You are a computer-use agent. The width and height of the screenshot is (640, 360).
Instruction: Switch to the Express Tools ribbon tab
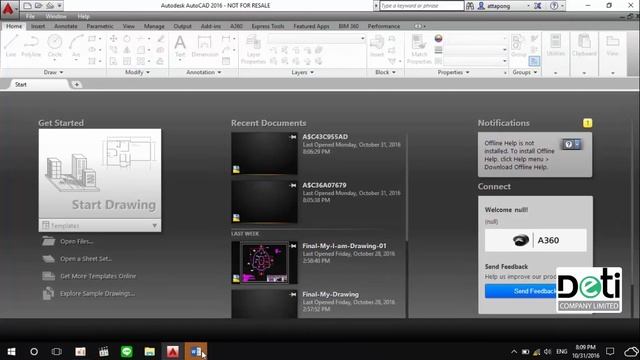tap(268, 26)
